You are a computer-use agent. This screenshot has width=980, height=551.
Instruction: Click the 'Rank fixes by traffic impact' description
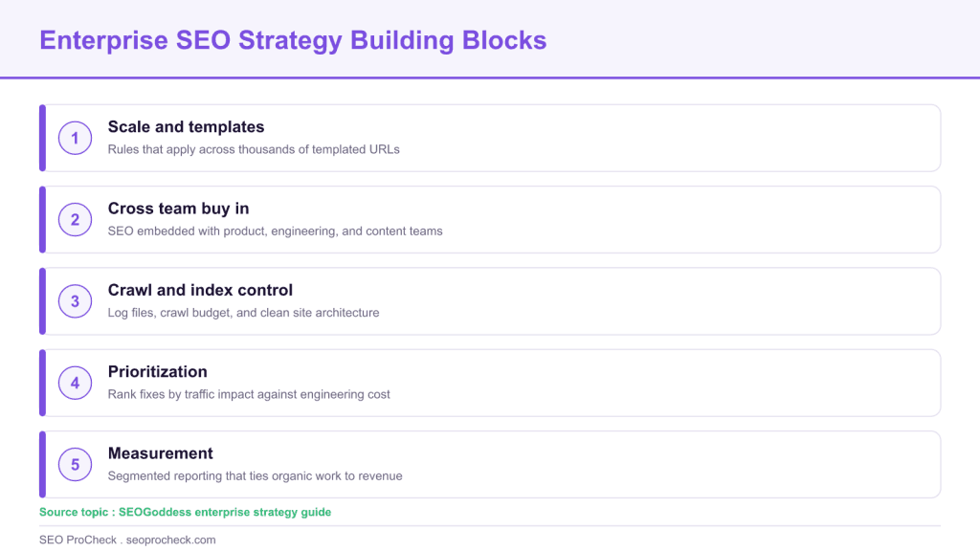coord(249,394)
